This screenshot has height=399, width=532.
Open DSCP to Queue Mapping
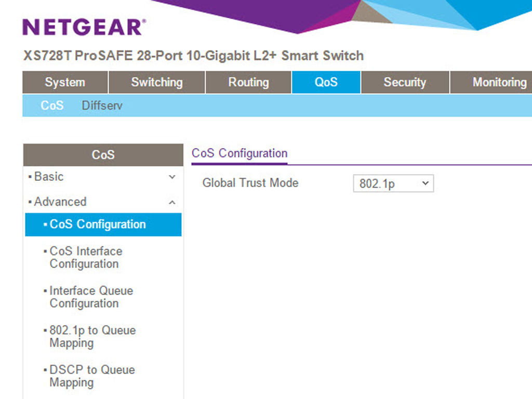point(92,376)
